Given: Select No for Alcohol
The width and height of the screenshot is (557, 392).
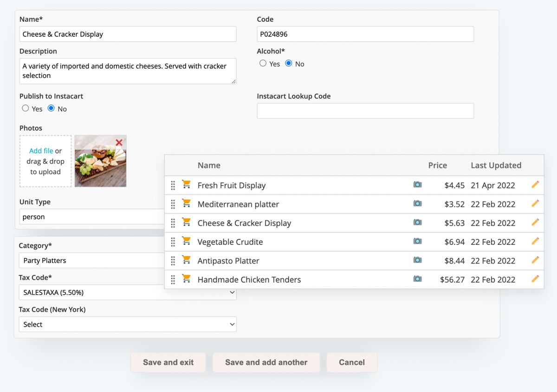Looking at the screenshot, I should 289,64.
